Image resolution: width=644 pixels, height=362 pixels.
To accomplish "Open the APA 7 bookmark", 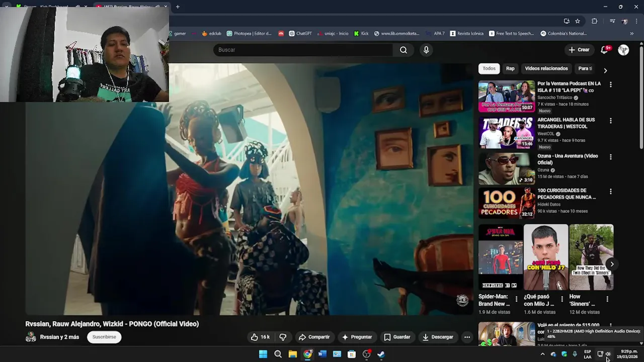I will [x=436, y=34].
